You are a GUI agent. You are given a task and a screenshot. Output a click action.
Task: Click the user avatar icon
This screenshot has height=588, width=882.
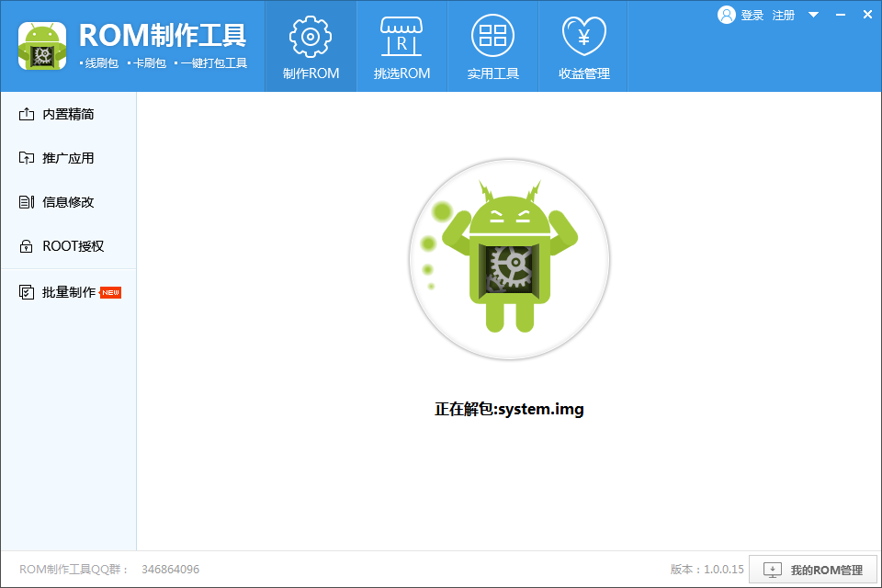726,16
